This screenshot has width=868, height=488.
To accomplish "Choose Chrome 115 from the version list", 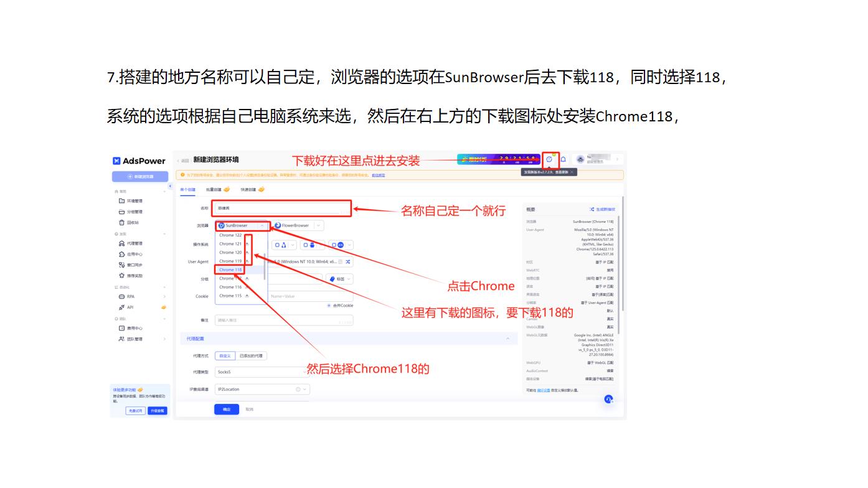I will [230, 296].
